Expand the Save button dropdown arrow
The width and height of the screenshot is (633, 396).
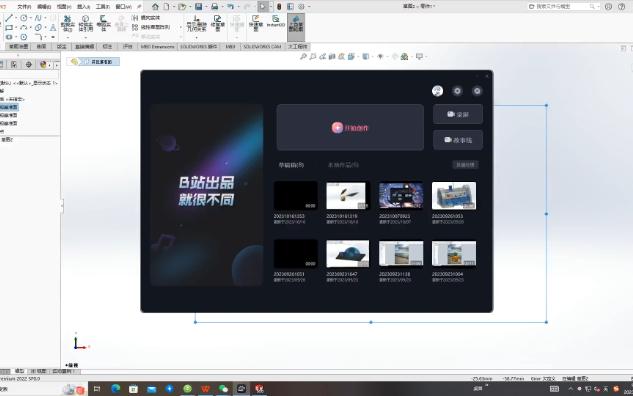[x=206, y=7]
